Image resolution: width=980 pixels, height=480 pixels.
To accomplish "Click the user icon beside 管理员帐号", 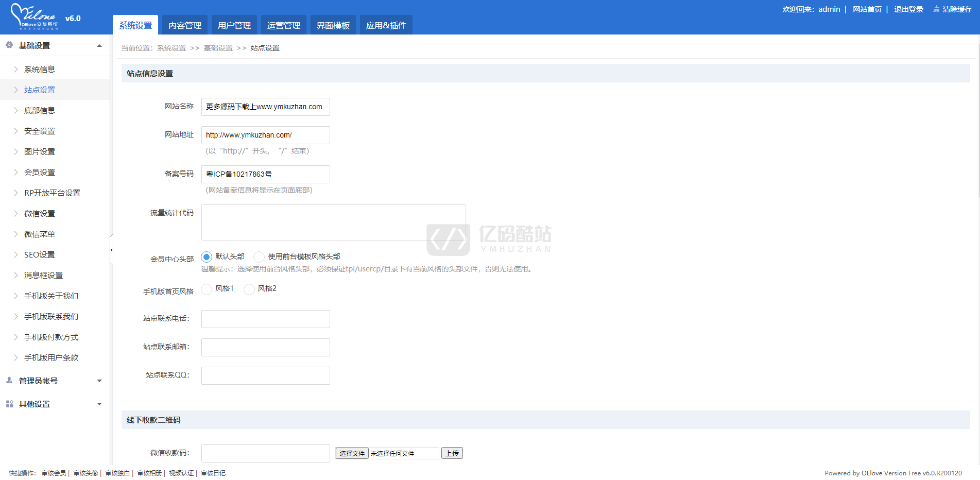I will click(x=9, y=381).
